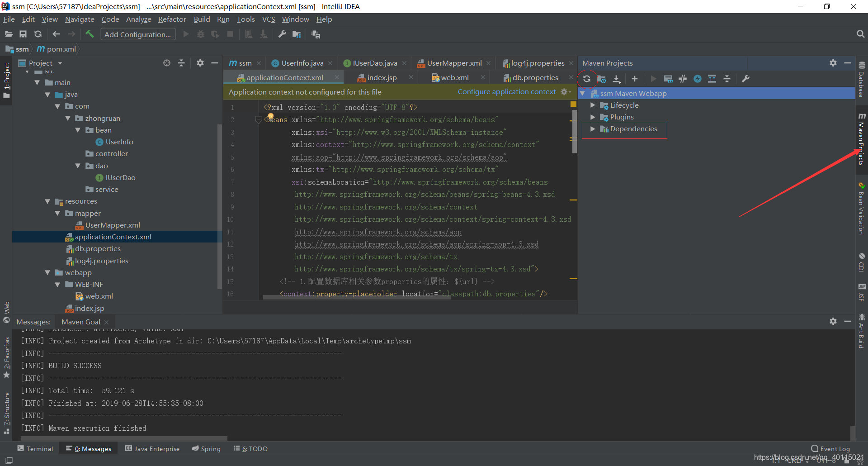Image resolution: width=868 pixels, height=466 pixels.
Task: Switch to UserMapper.xml editor tab
Action: click(454, 63)
